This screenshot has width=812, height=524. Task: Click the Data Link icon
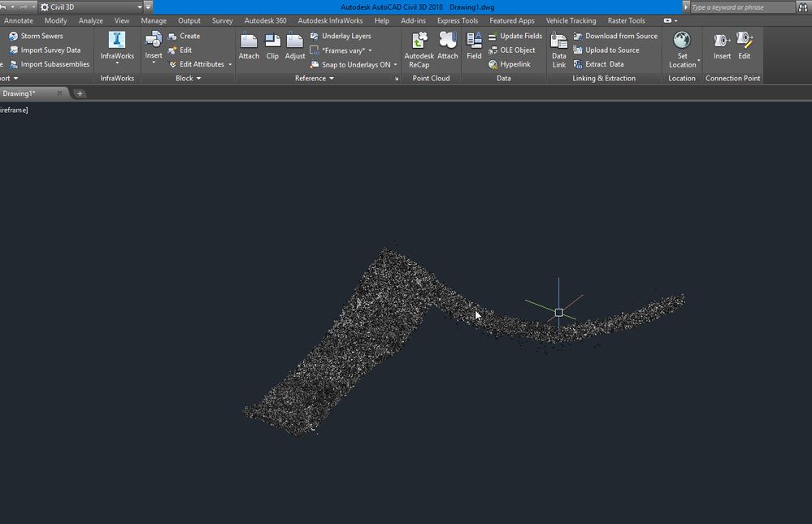[x=558, y=41]
